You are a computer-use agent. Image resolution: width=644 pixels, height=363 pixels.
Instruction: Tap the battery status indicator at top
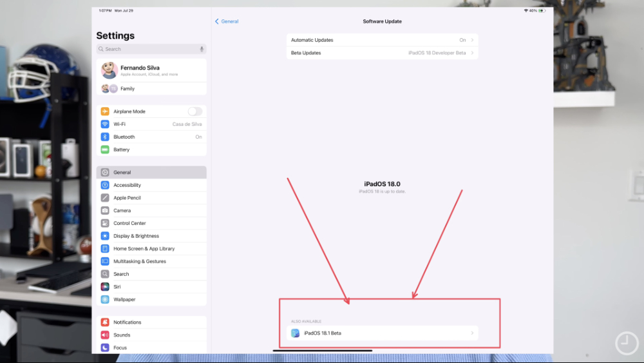click(542, 11)
